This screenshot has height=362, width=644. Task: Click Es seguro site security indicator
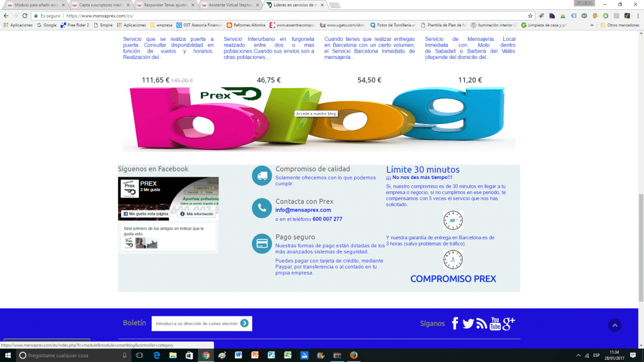[47, 16]
